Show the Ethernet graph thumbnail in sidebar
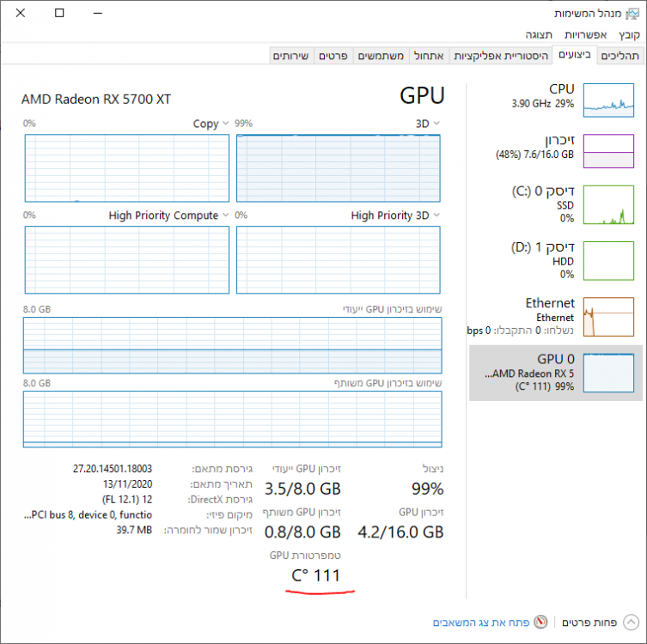Image resolution: width=647 pixels, height=644 pixels. point(608,317)
